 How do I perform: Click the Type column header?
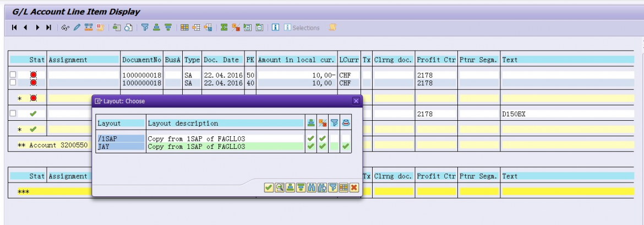point(192,60)
